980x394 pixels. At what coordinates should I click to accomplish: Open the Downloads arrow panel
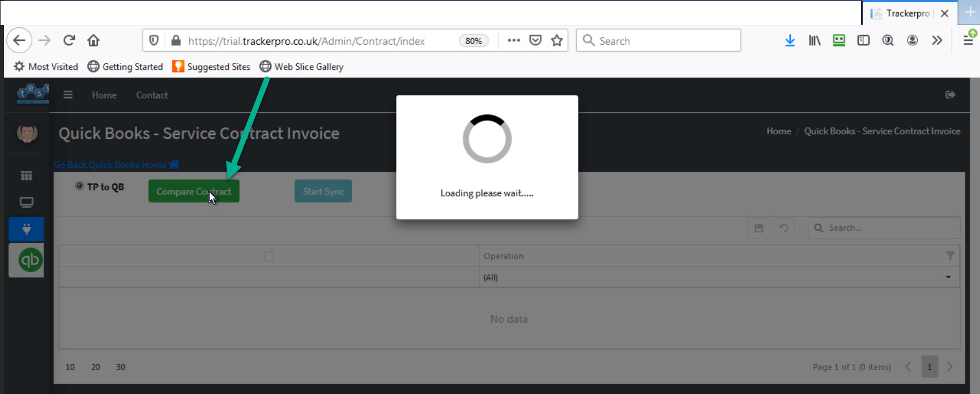[x=790, y=41]
